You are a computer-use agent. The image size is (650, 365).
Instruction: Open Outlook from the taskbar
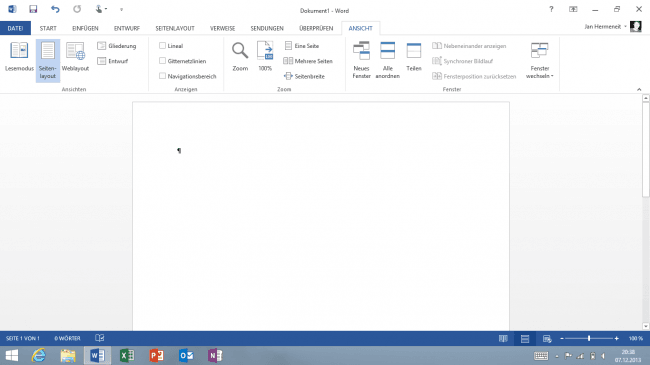pyautogui.click(x=186, y=355)
